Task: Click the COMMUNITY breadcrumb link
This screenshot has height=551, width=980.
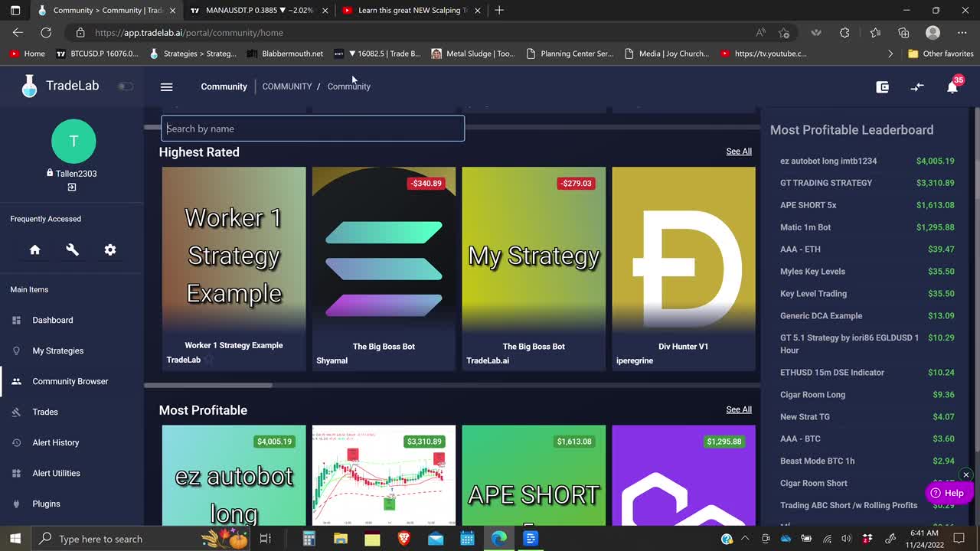Action: coord(287,86)
